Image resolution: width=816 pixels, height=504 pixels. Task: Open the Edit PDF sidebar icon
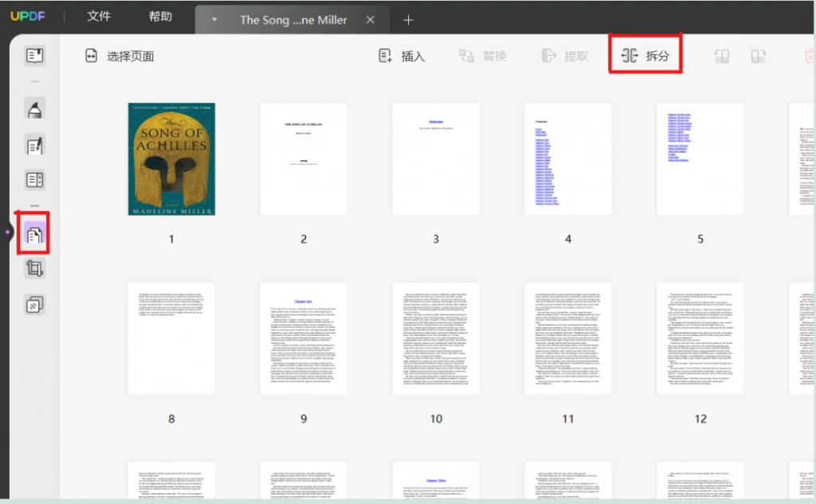click(34, 146)
